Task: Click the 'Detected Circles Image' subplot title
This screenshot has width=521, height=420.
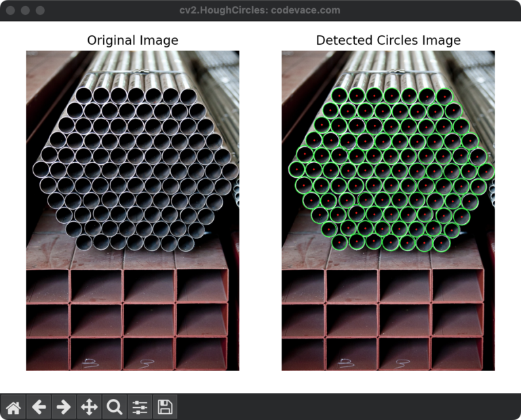Action: [388, 41]
